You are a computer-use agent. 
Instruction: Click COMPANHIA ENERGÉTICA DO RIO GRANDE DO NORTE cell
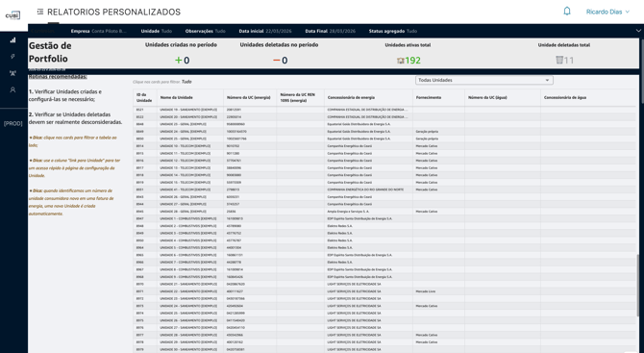(x=368, y=189)
